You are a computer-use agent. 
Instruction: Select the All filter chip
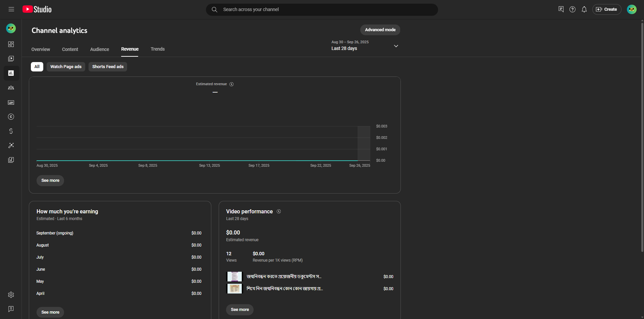(x=37, y=67)
